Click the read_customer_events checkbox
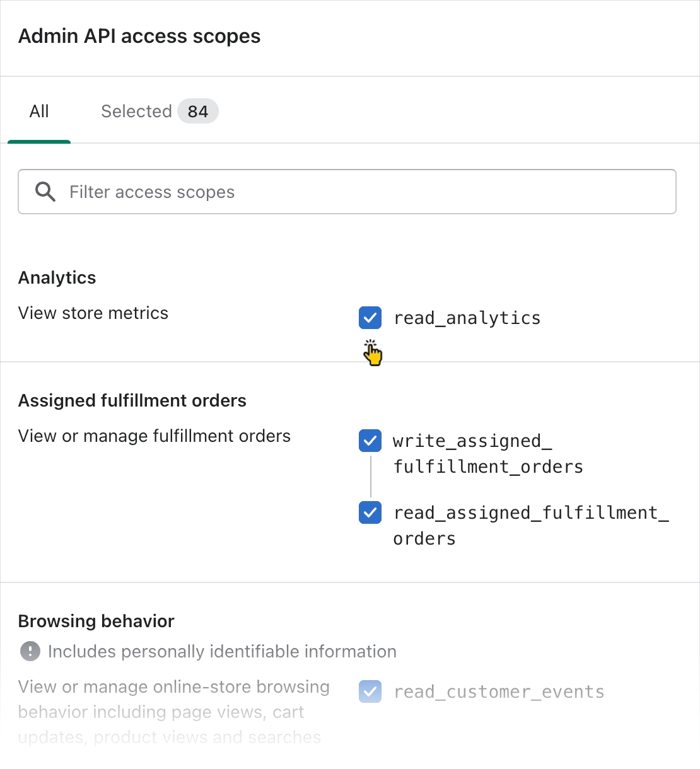Image resolution: width=700 pixels, height=769 pixels. (370, 691)
